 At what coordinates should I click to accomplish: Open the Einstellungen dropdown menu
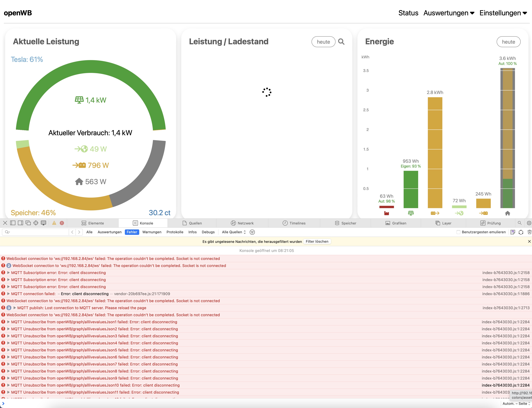[503, 13]
